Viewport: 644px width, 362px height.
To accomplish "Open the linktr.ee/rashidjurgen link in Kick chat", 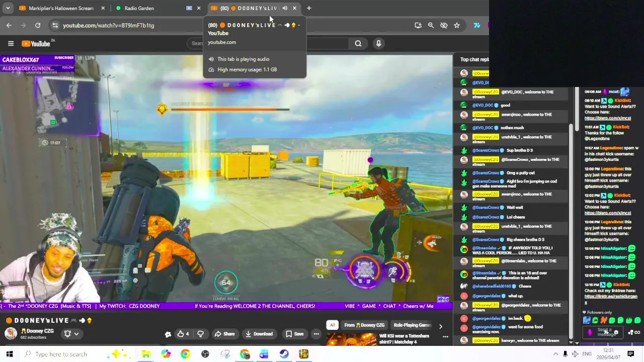I will (x=610, y=300).
